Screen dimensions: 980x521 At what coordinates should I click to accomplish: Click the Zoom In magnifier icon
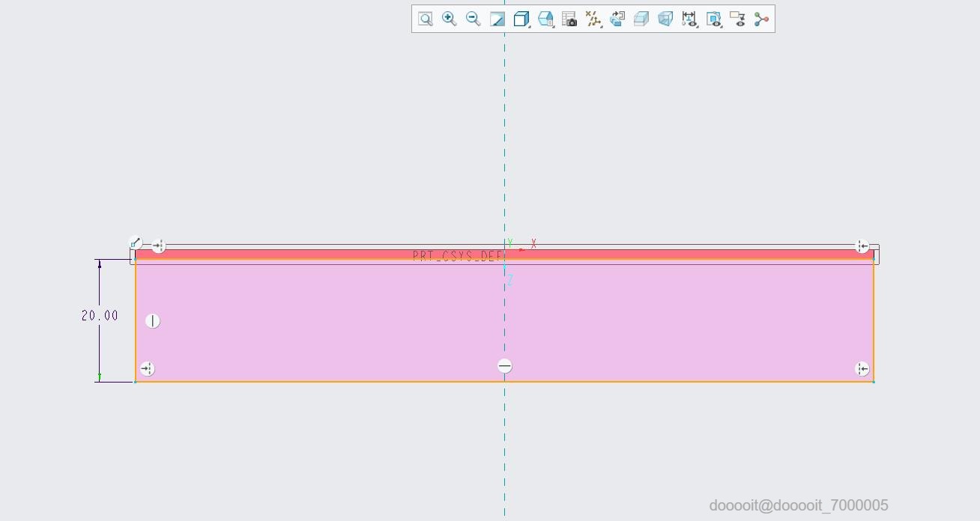pos(449,19)
